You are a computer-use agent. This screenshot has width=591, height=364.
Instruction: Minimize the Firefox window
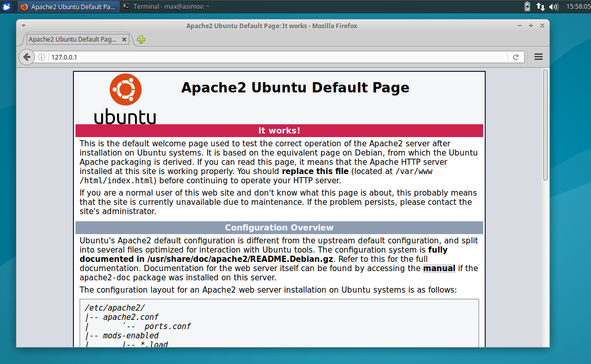tap(520, 26)
